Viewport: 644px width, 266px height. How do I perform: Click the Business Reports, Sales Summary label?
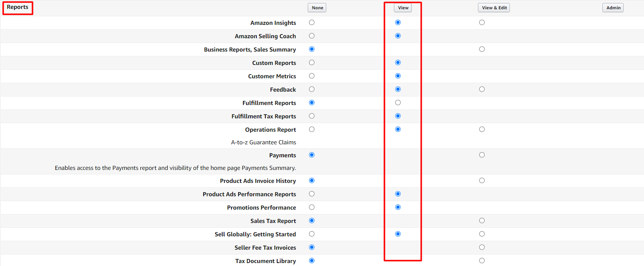point(250,50)
